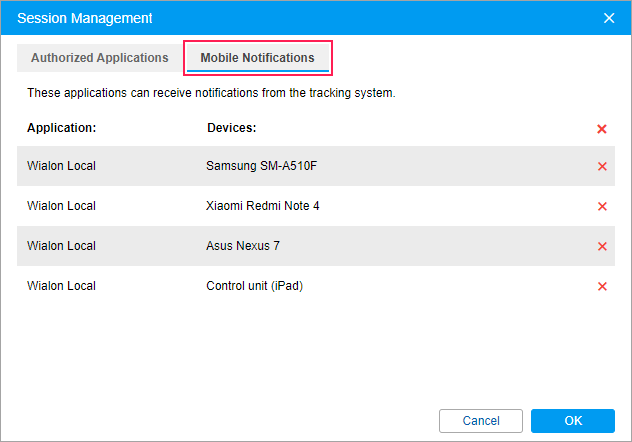Image resolution: width=632 pixels, height=442 pixels.
Task: Delete the Asus Nexus 7 row
Action: [x=602, y=246]
